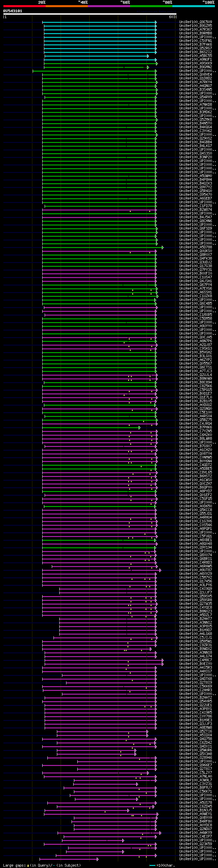Image resolution: width=218 pixels, height=868 pixels.
Task: Select the AV543101 query name
Action: (x=13, y=11)
